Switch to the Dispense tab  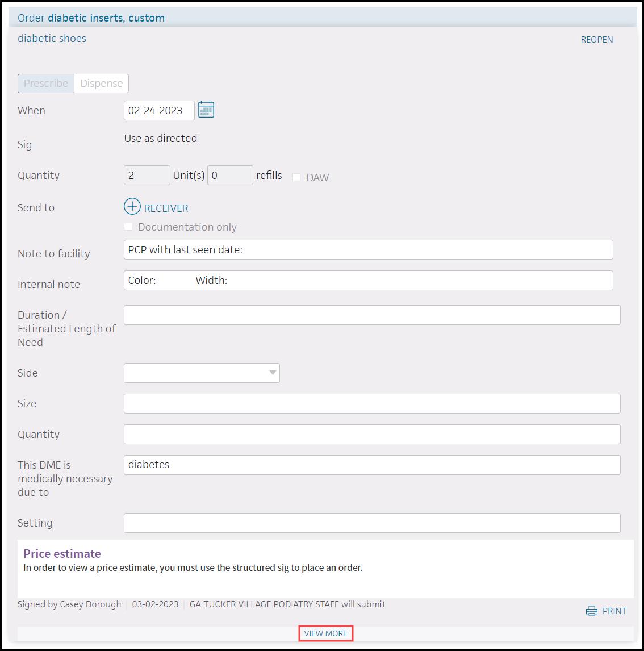tap(101, 84)
